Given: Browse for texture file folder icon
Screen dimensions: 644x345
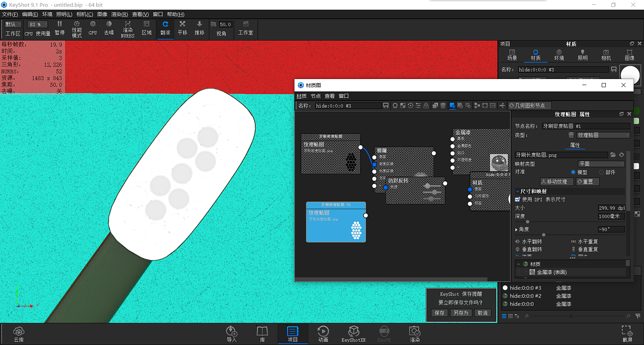Looking at the screenshot, I should tap(613, 155).
